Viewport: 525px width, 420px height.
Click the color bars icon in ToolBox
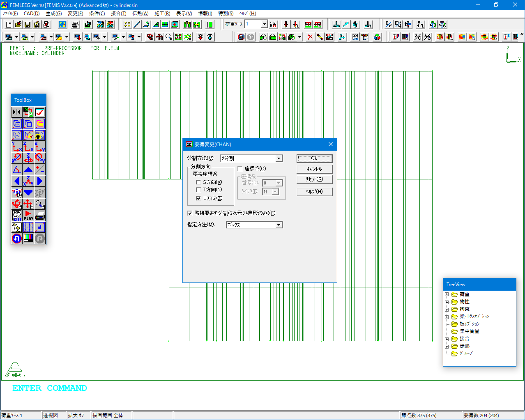(x=28, y=239)
